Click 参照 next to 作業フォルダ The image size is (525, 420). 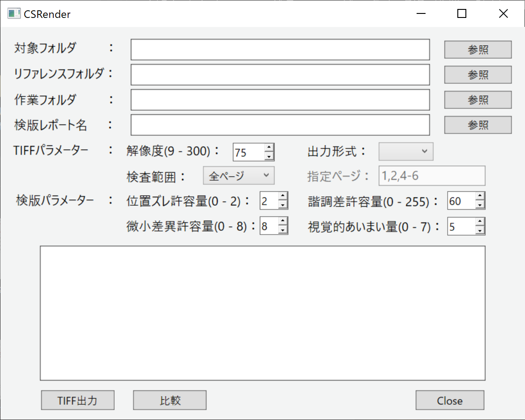[x=478, y=100]
